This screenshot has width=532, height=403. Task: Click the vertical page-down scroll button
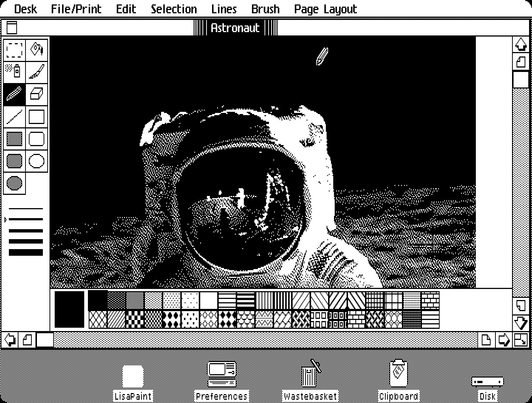521,306
